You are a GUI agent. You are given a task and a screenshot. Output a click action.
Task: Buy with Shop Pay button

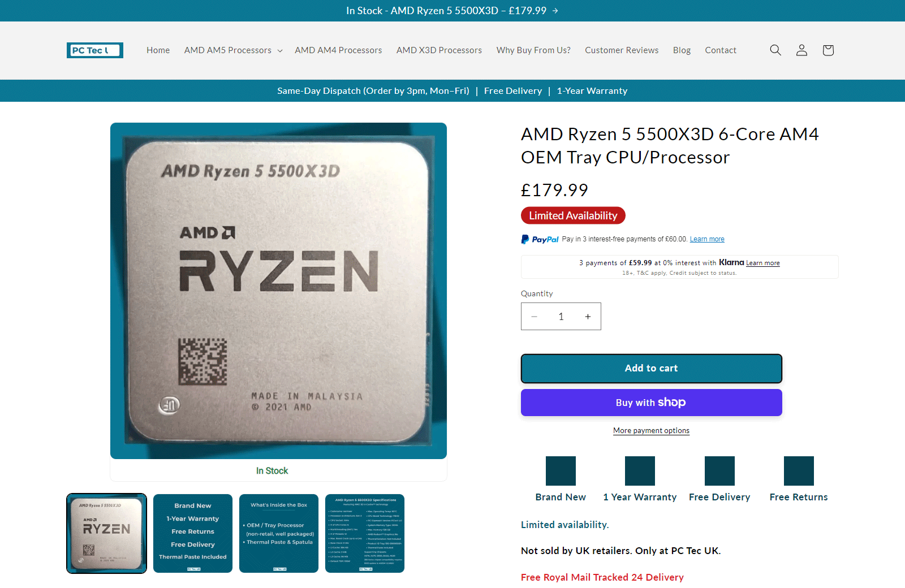coord(651,403)
